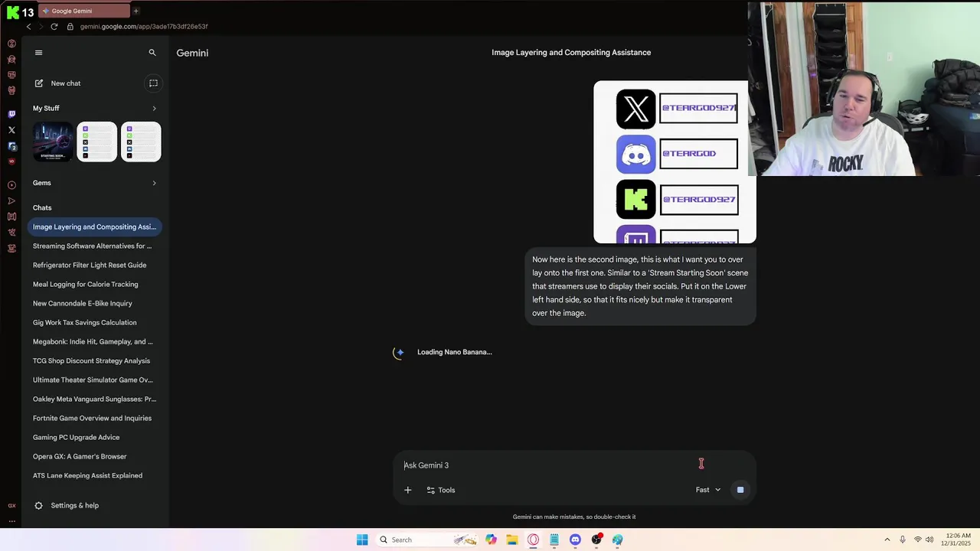The width and height of the screenshot is (980, 551).
Task: Open the send-arrow flow icon in Opera sidebar
Action: pyautogui.click(x=11, y=201)
